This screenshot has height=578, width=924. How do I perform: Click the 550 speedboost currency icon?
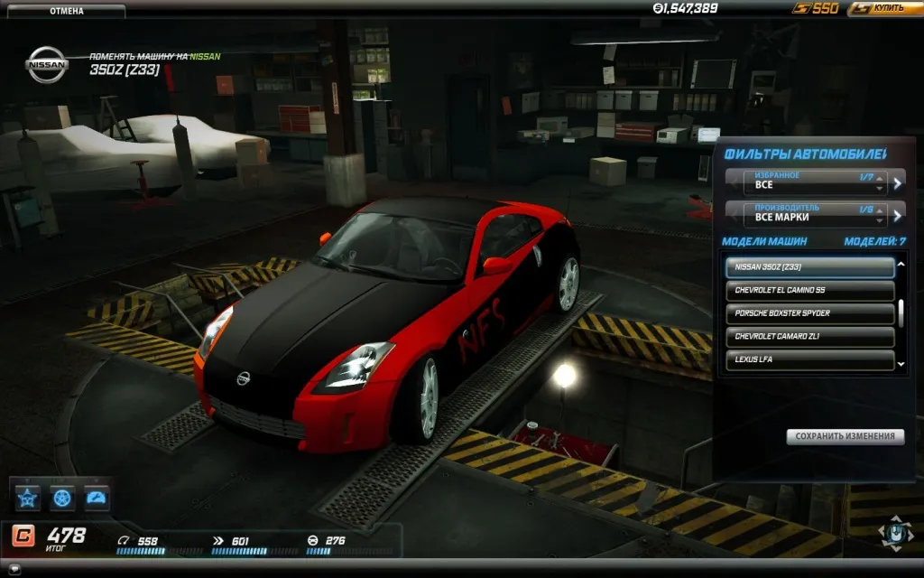pyautogui.click(x=801, y=8)
